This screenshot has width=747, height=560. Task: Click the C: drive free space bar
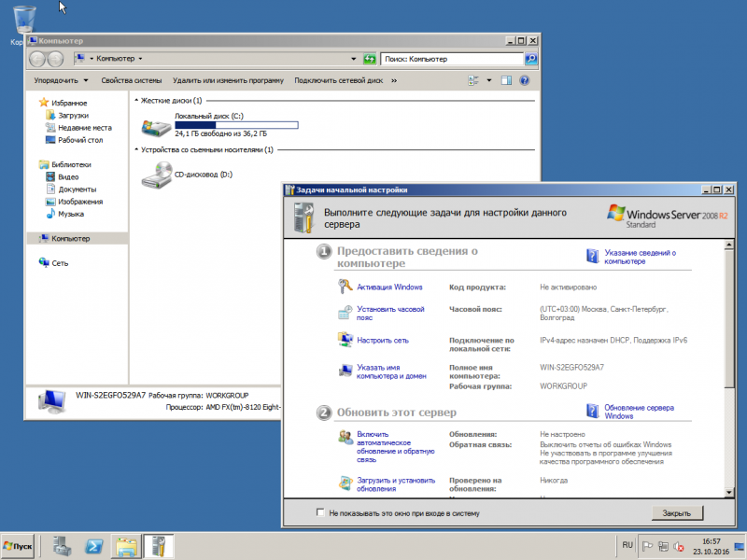tap(236, 125)
